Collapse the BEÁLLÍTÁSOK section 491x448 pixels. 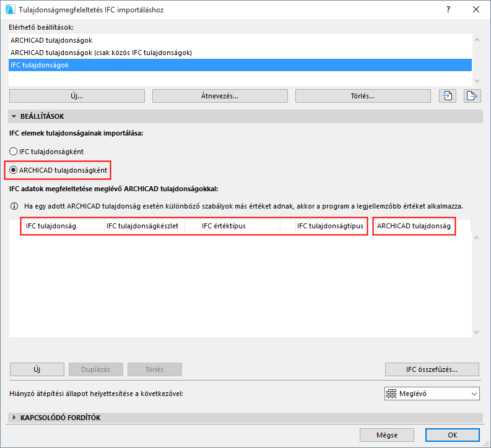14,116
